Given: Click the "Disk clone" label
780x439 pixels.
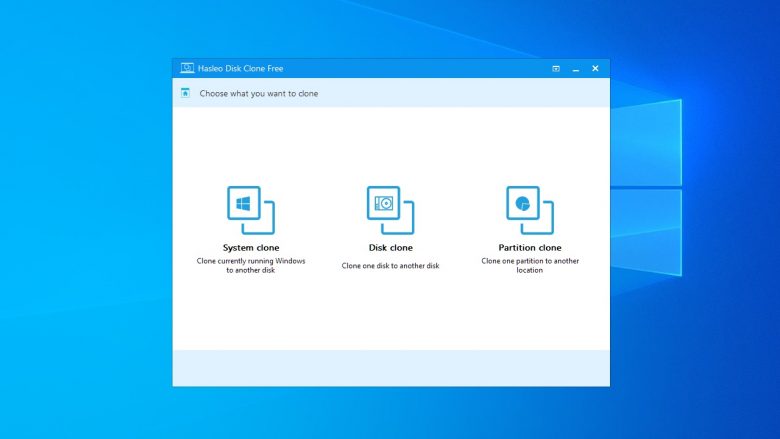Looking at the screenshot, I should [390, 248].
